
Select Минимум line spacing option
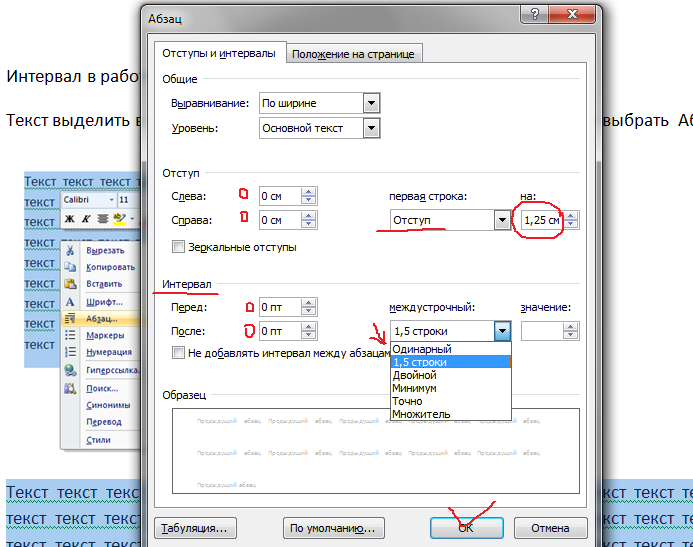(451, 388)
